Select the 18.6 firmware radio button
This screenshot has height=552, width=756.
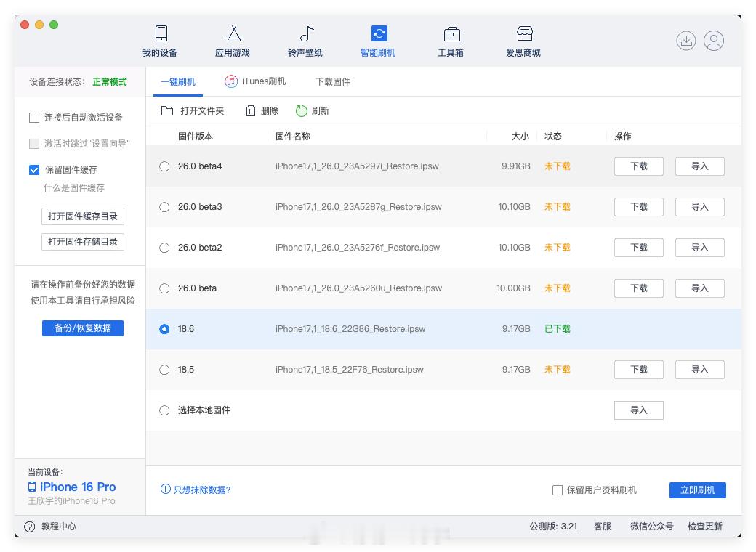[x=164, y=329]
